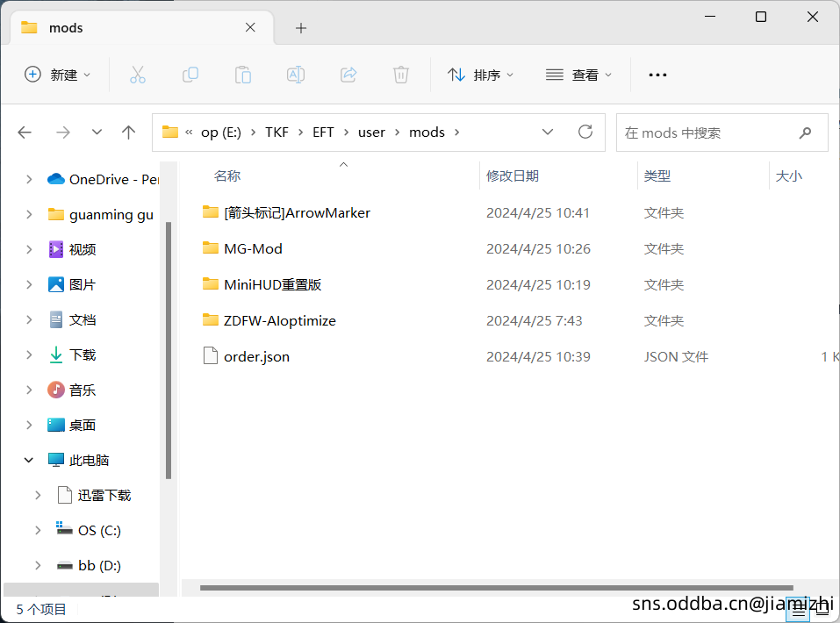
Task: Click the Copy icon on the toolbar
Action: 190,75
